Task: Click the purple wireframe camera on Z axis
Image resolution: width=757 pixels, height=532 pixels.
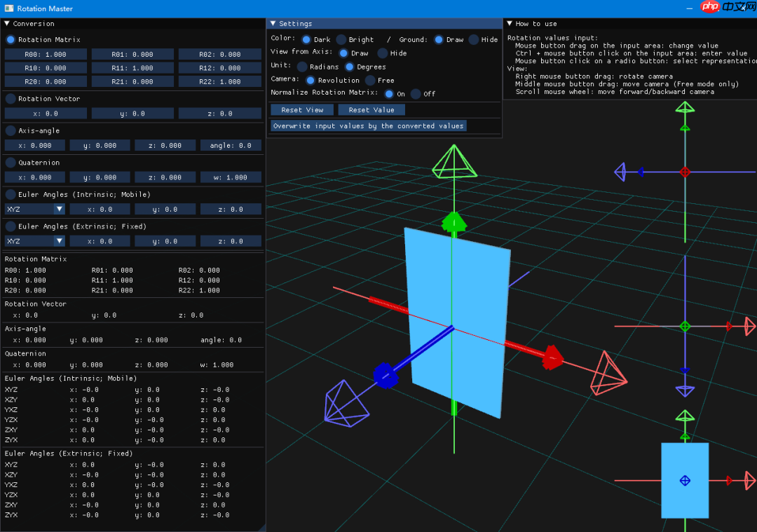Action: (345, 402)
